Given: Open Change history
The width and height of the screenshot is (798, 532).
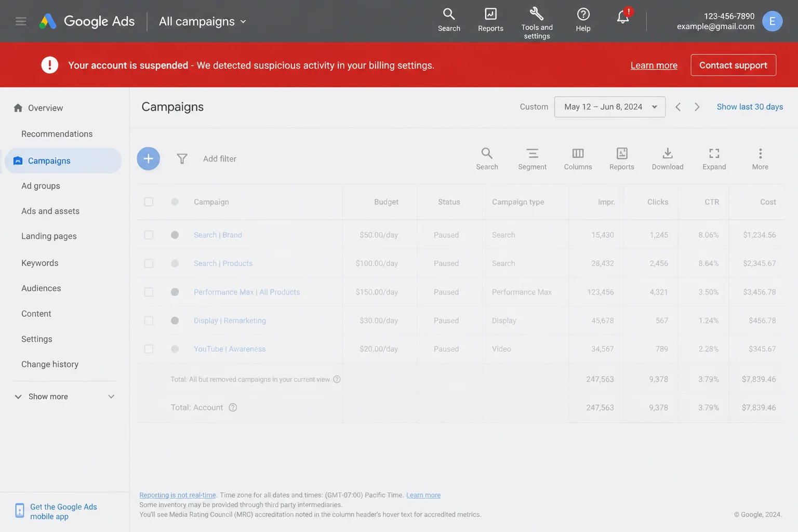Looking at the screenshot, I should [x=50, y=364].
